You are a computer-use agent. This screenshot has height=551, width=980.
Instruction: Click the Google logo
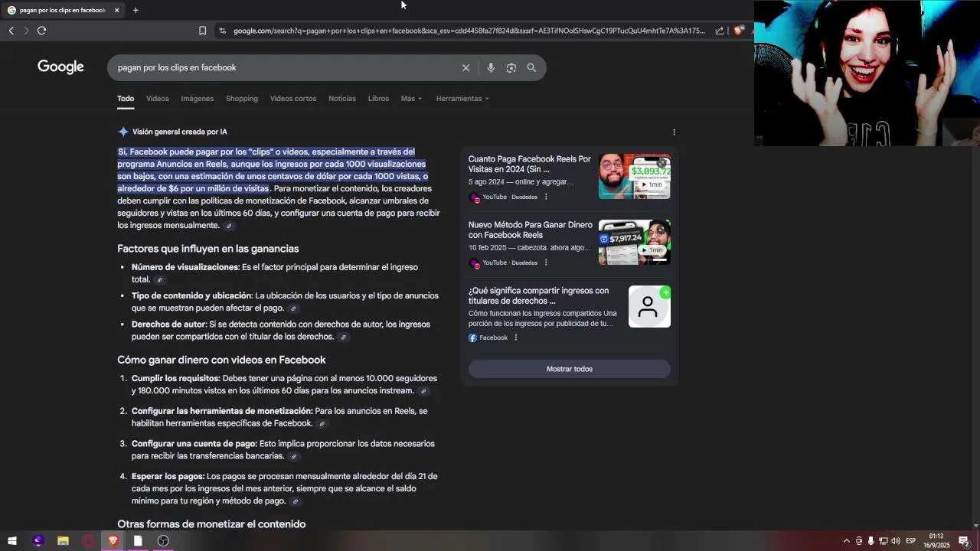tap(60, 67)
